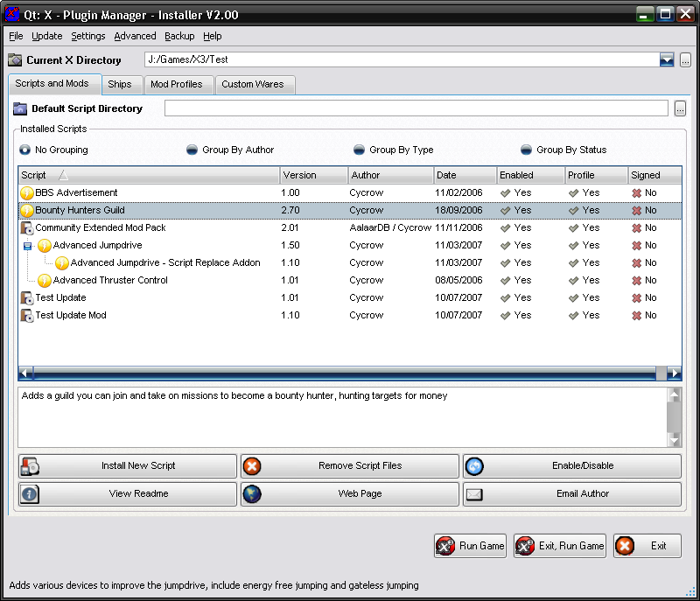Open the Current X Directory dropdown
Screen dimensions: 700x601
pyautogui.click(x=667, y=59)
